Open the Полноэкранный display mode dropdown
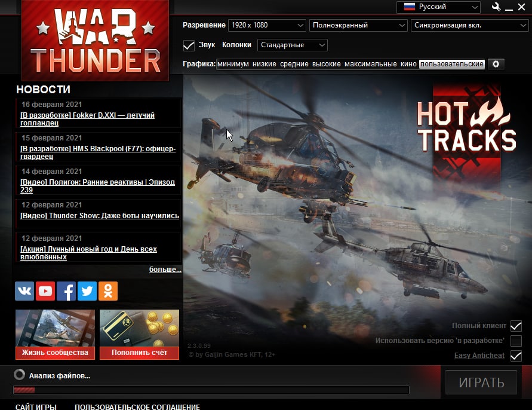The height and width of the screenshot is (410, 532). 358,25
